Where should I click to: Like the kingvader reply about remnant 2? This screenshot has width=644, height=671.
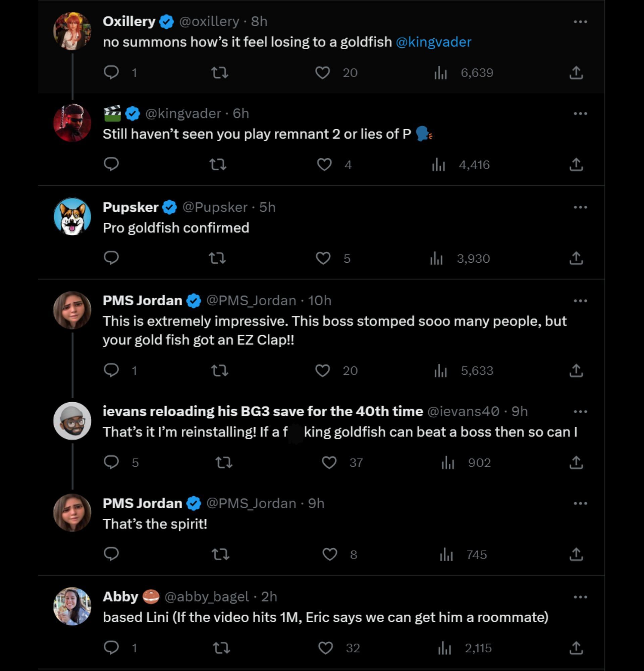click(x=324, y=165)
